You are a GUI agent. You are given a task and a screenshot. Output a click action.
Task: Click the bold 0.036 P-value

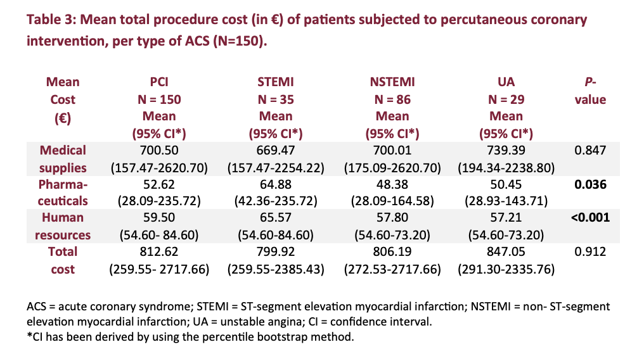(590, 184)
